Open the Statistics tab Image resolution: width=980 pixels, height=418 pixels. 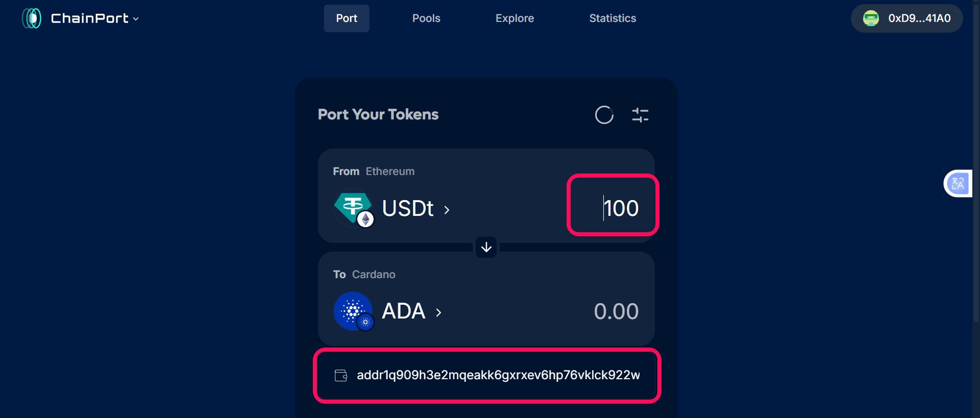612,18
